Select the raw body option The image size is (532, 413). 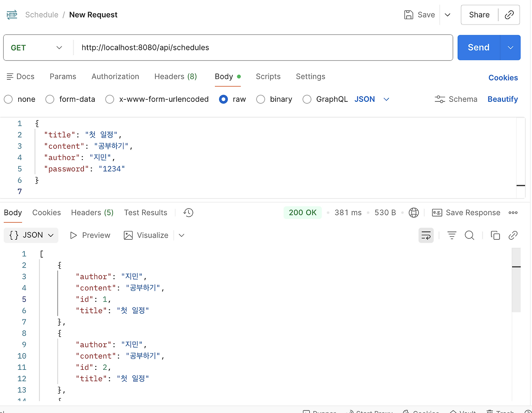pyautogui.click(x=223, y=99)
